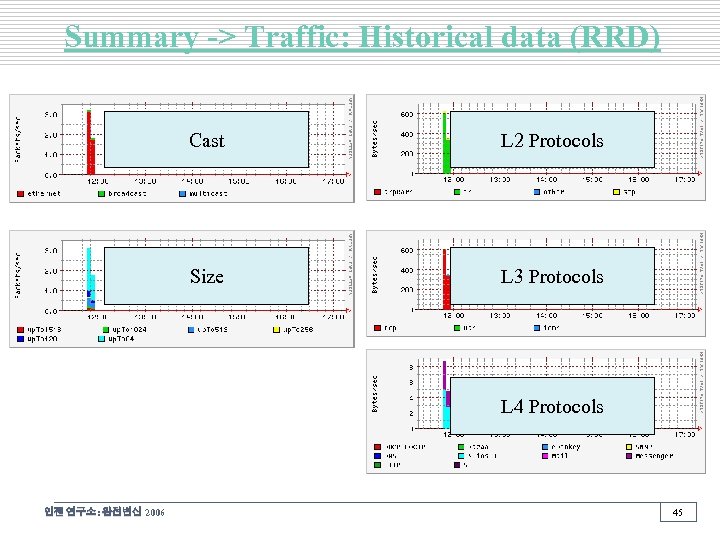Click green udp legend swatch in L3 chart
The image size is (720, 540).
tap(457, 328)
